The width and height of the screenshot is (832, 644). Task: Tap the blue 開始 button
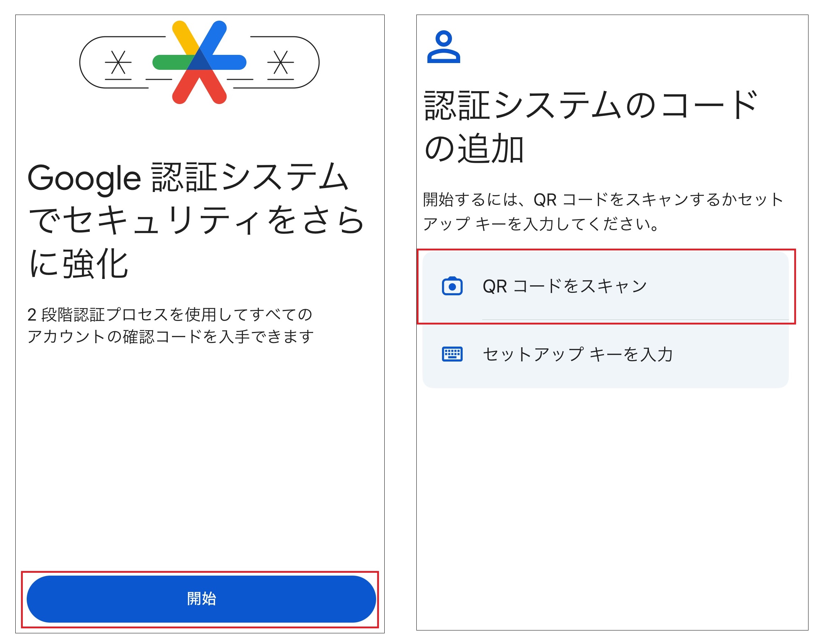(x=201, y=599)
